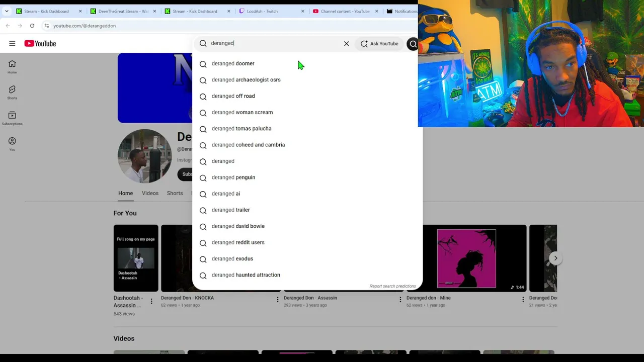This screenshot has height=362, width=644.
Task: Close the DeenTheGreat Stream tab
Action: click(154, 11)
